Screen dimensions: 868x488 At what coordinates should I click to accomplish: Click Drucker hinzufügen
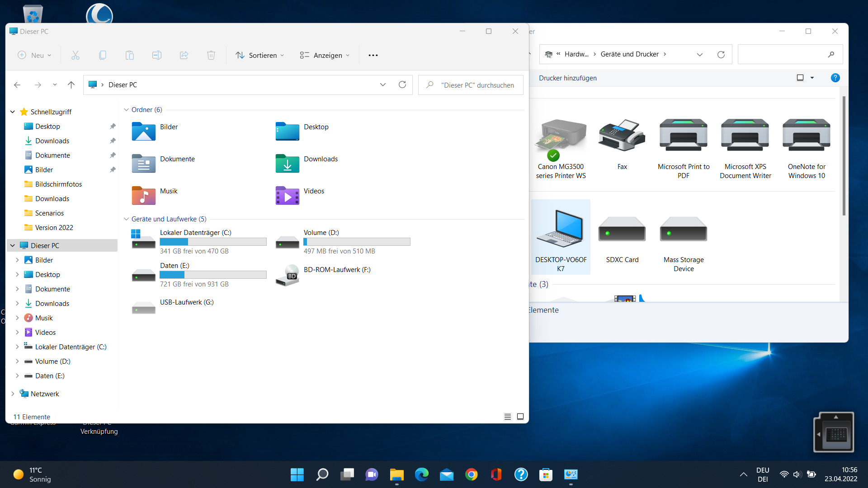tap(568, 78)
